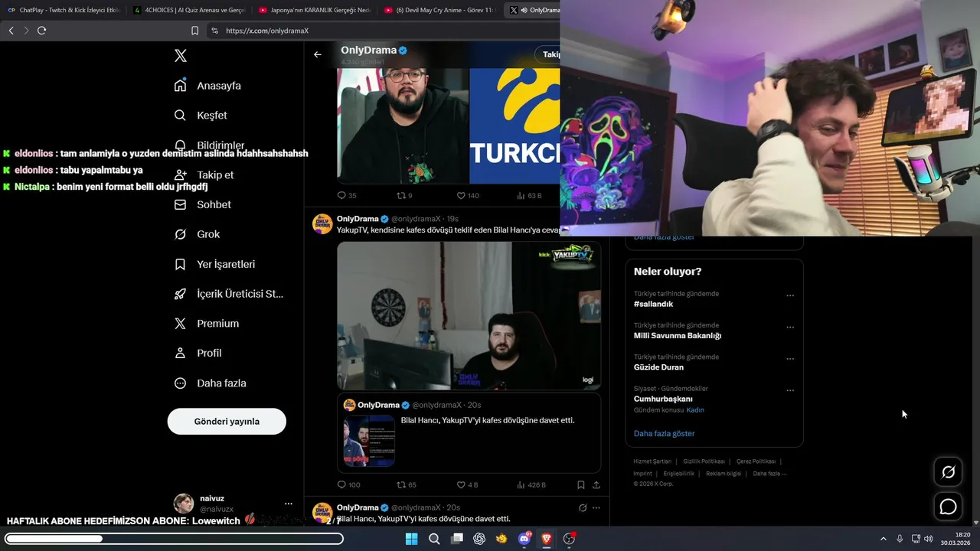Select the OnlyDrama X browser tab

tap(534, 10)
